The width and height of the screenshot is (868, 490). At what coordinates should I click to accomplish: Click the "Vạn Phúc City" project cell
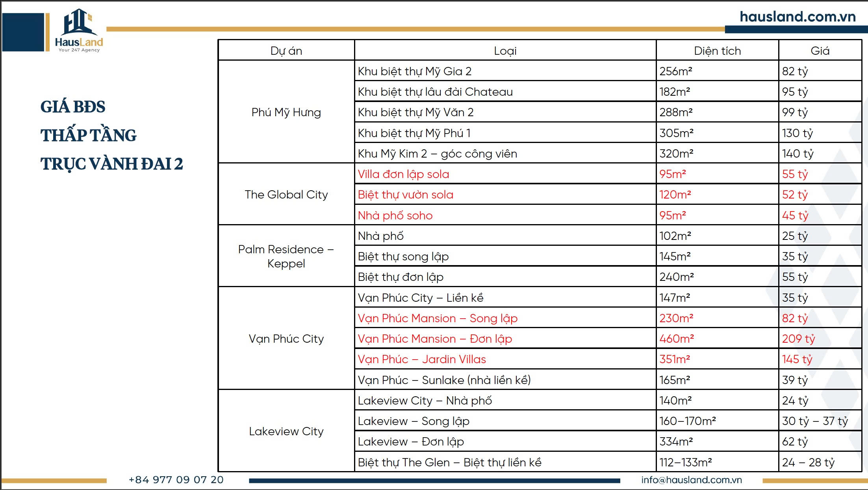286,338
